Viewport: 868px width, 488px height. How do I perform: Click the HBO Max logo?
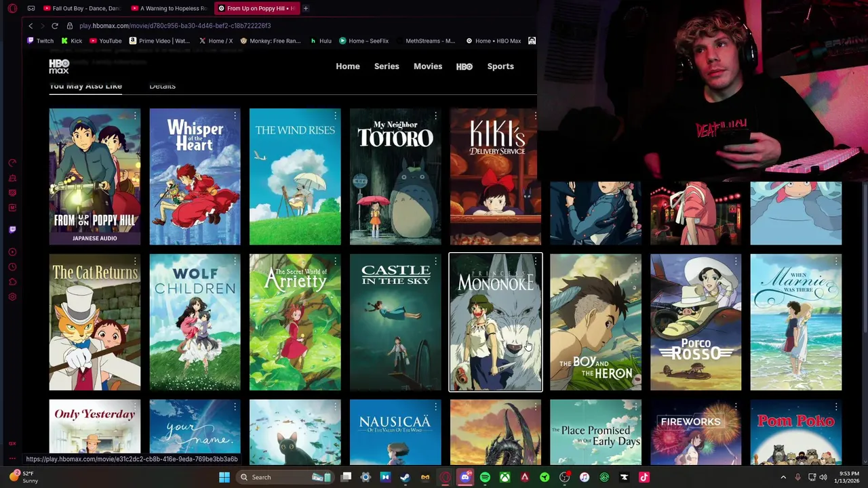pyautogui.click(x=59, y=66)
